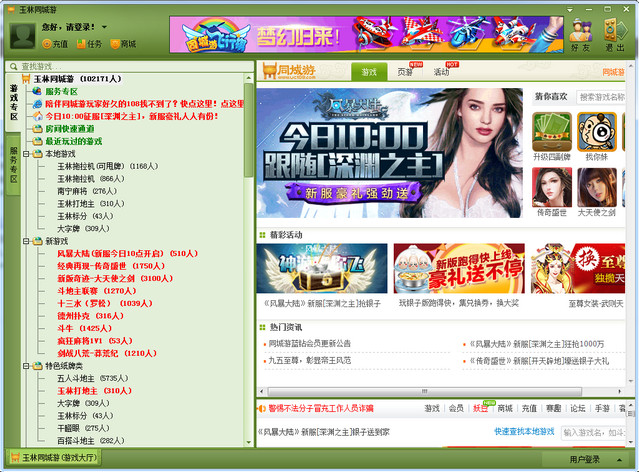Click the game tree scroll-down arrow

tap(249, 442)
